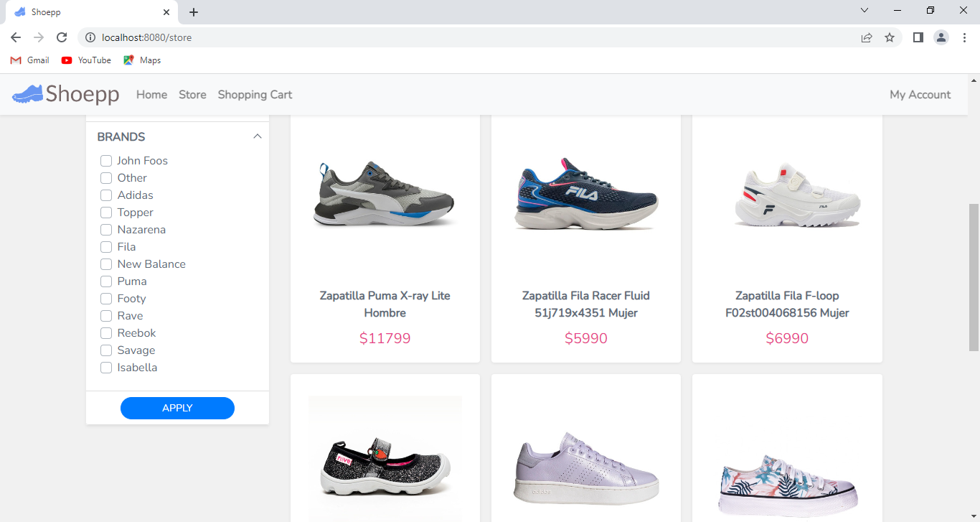Open the Maps bookmark shortcut
Screen dimensions: 980x522
(141, 60)
